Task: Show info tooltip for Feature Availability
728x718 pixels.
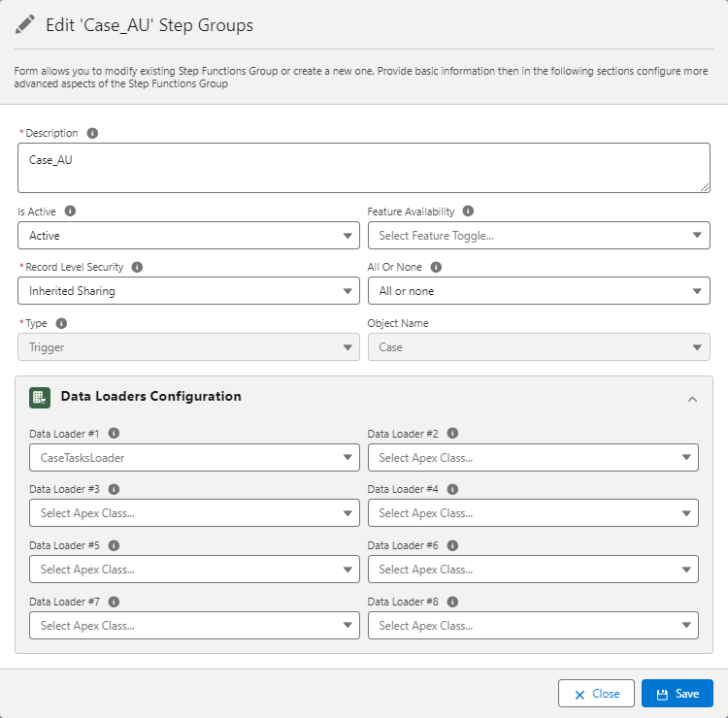Action: click(x=468, y=212)
